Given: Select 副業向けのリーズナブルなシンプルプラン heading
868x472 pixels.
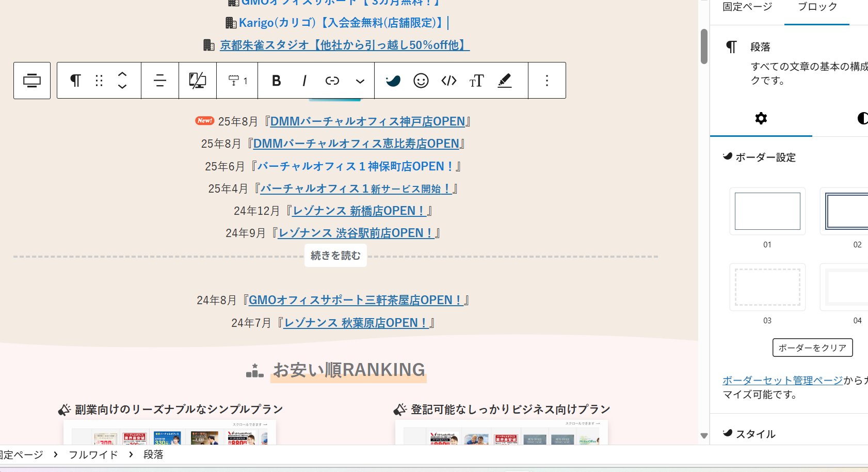Looking at the screenshot, I should tap(179, 410).
